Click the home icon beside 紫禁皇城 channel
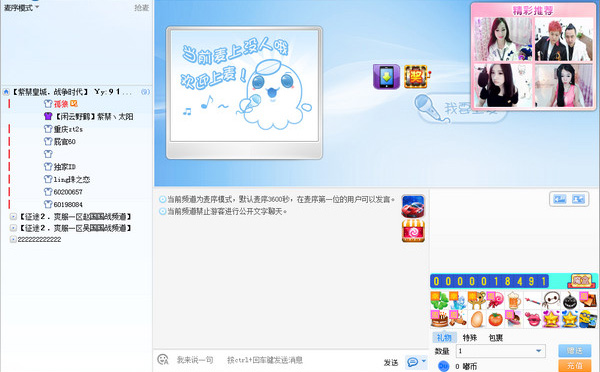The width and height of the screenshot is (600, 372). (x=6, y=92)
